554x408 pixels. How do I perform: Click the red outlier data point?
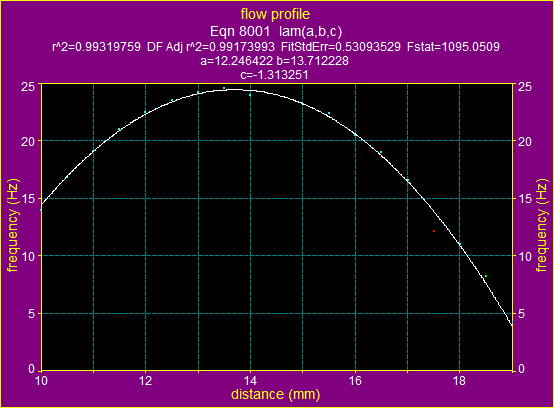434,231
